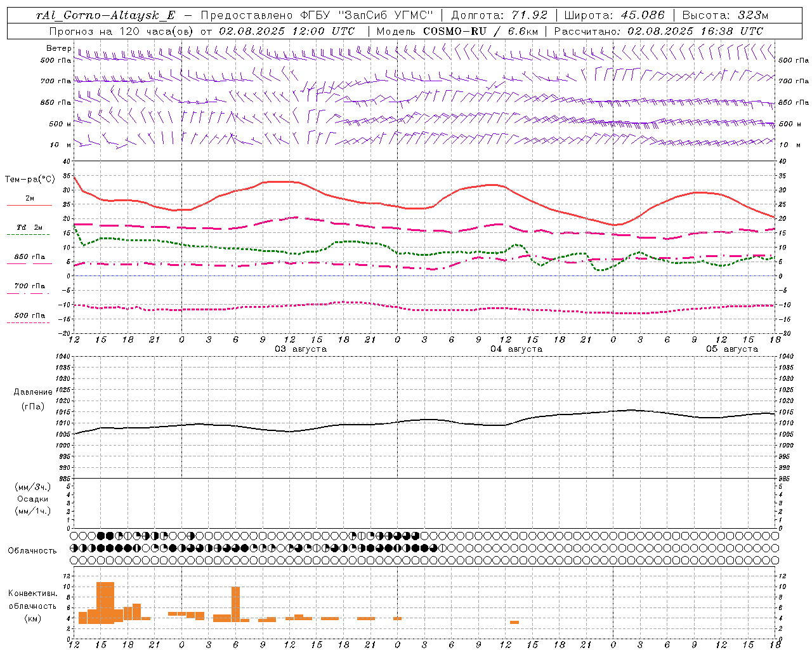
Task: Click the isolated orange bar after 04 августа noon
Action: (514, 622)
